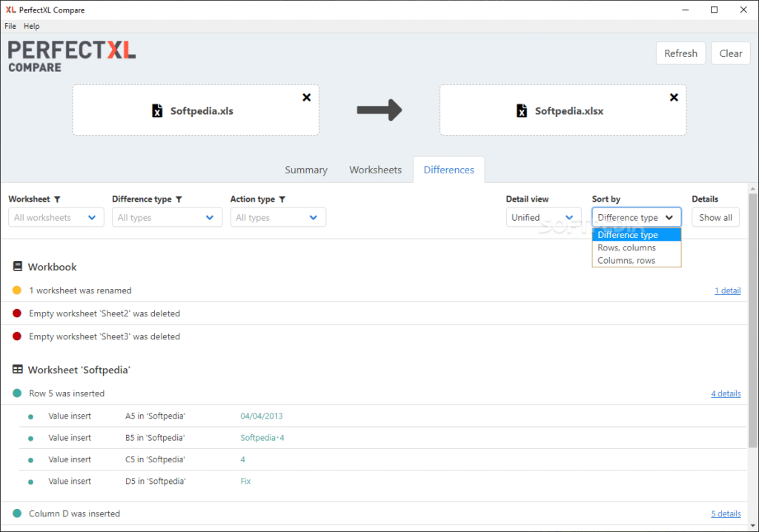759x532 pixels.
Task: Click '1 worksheet was renamed' row text
Action: 80,290
